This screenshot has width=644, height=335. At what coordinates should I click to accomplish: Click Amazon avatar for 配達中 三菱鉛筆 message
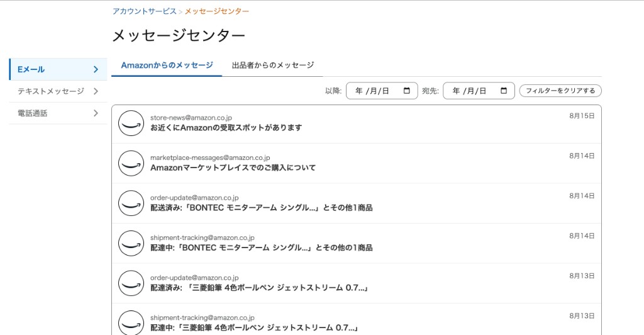tap(131, 322)
